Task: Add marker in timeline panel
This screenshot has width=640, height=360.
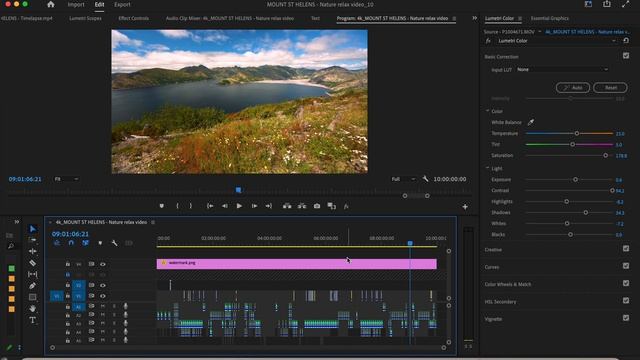Action: point(100,243)
